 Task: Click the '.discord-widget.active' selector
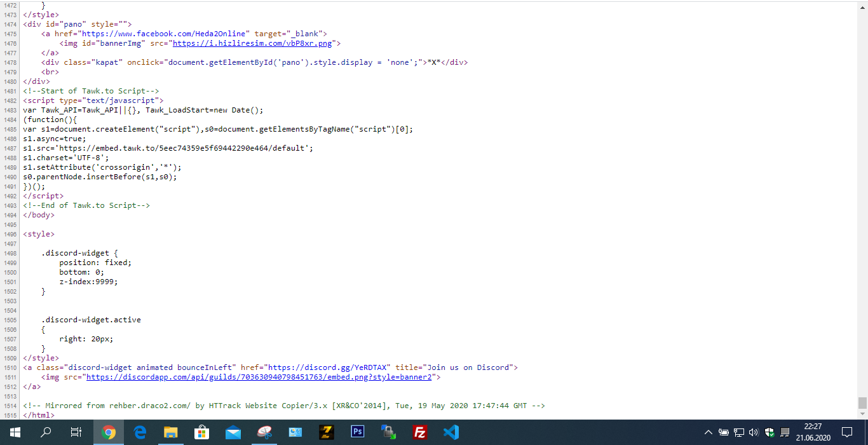pos(91,320)
